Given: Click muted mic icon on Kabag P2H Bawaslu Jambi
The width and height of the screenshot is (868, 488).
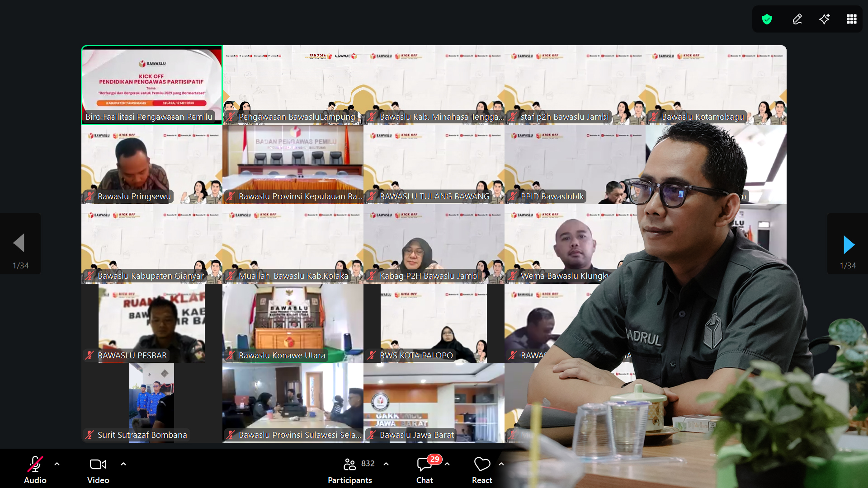Looking at the screenshot, I should [372, 276].
